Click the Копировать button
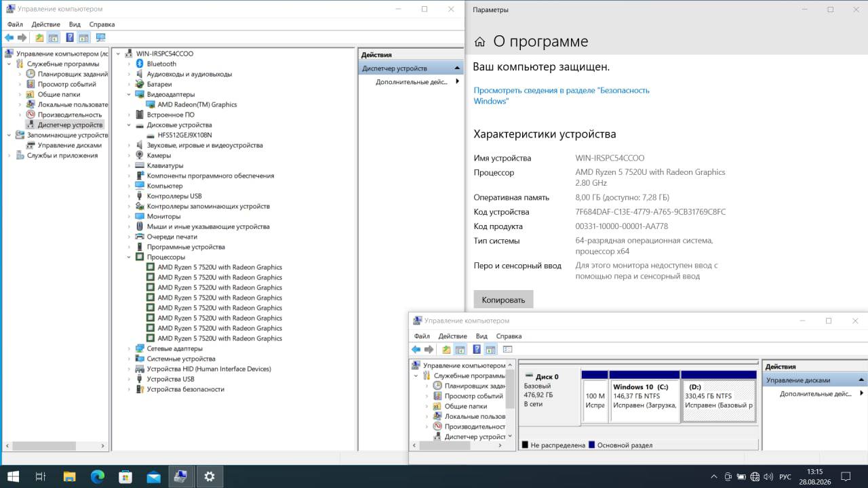The height and width of the screenshot is (488, 868). coord(503,300)
